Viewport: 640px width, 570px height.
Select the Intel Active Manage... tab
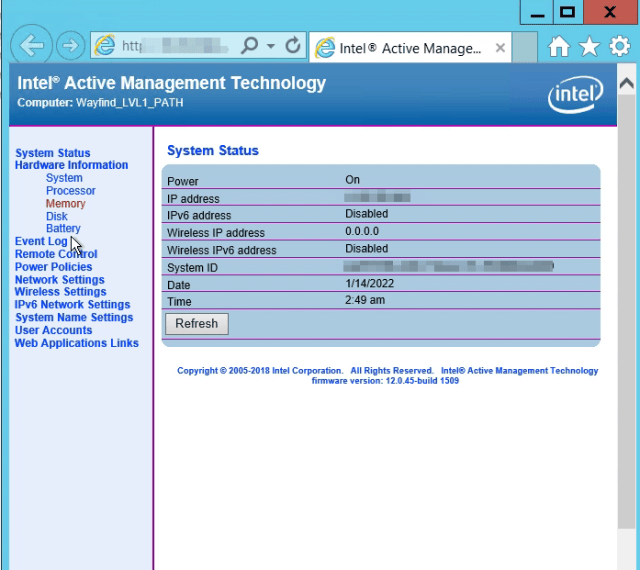coord(410,48)
